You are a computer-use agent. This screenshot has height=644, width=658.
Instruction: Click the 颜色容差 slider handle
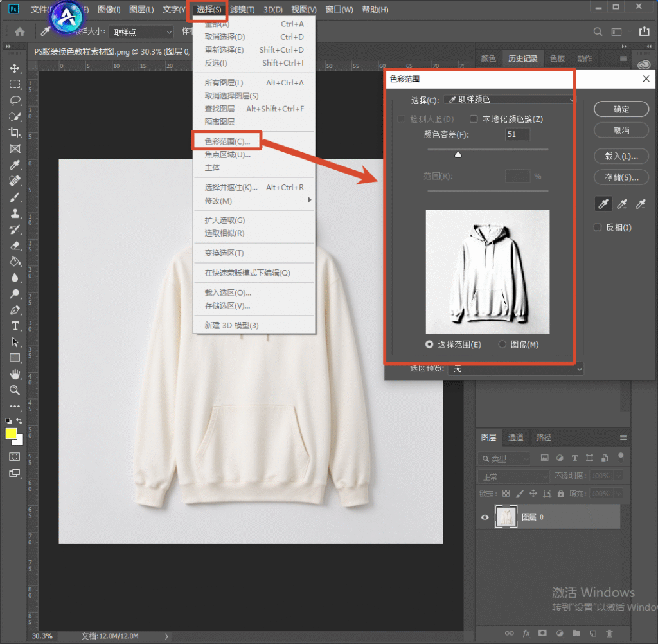point(458,154)
